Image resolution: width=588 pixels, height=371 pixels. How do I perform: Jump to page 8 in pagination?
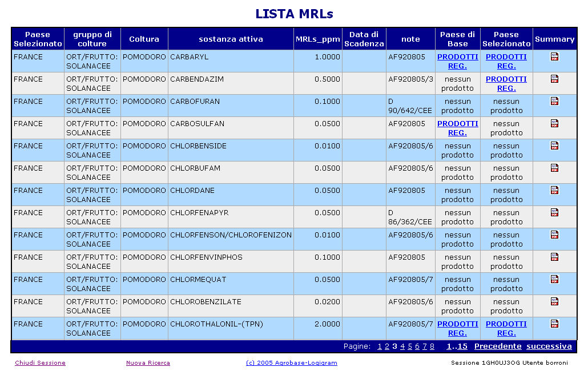(x=432, y=346)
